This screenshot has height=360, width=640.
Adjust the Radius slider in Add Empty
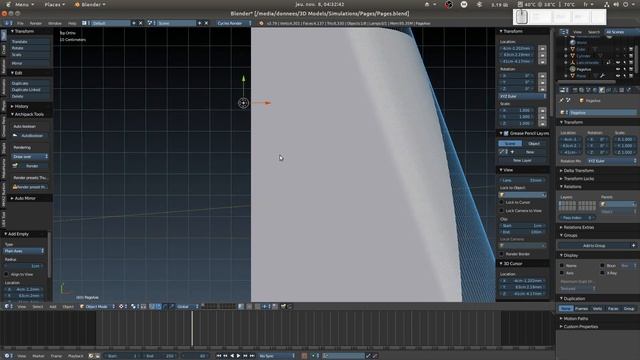pyautogui.click(x=24, y=266)
